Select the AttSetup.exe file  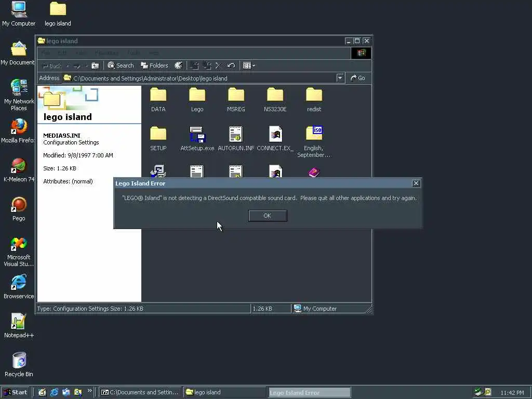197,139
